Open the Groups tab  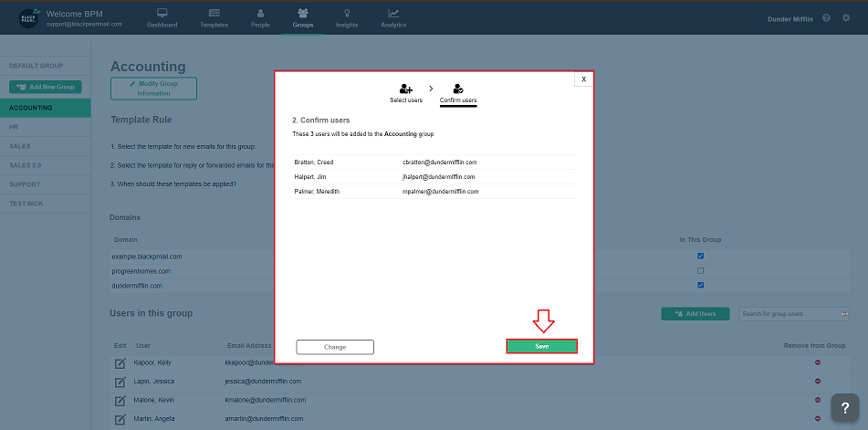303,18
